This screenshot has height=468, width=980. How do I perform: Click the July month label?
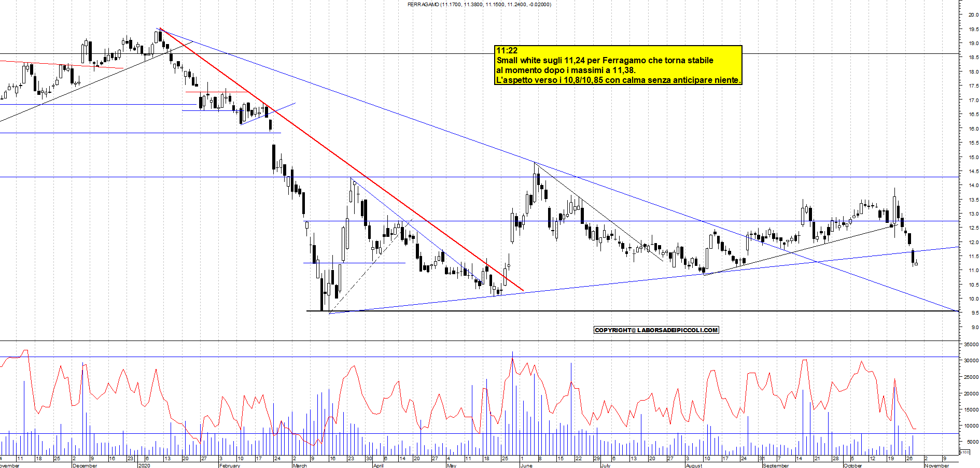pos(605,465)
